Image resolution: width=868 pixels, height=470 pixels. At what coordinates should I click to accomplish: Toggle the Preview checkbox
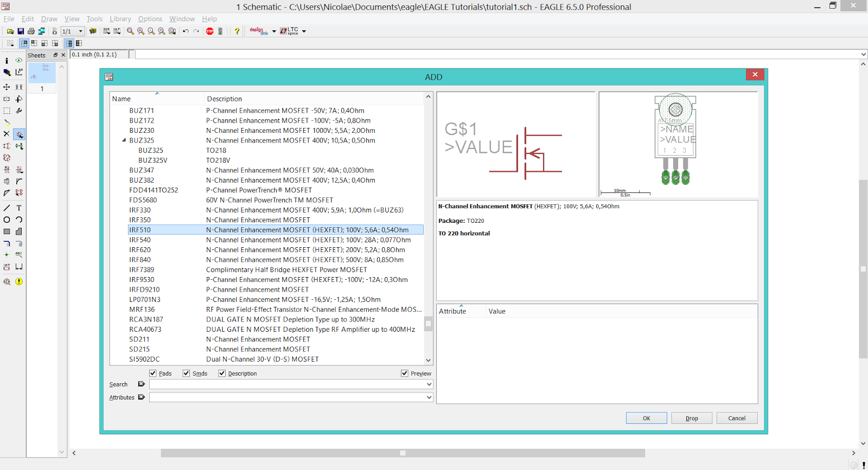pos(405,374)
